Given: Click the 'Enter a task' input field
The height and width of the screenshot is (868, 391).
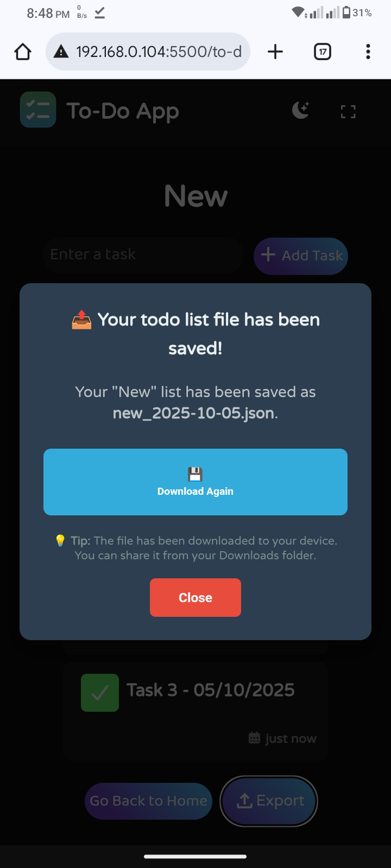Looking at the screenshot, I should (x=143, y=254).
